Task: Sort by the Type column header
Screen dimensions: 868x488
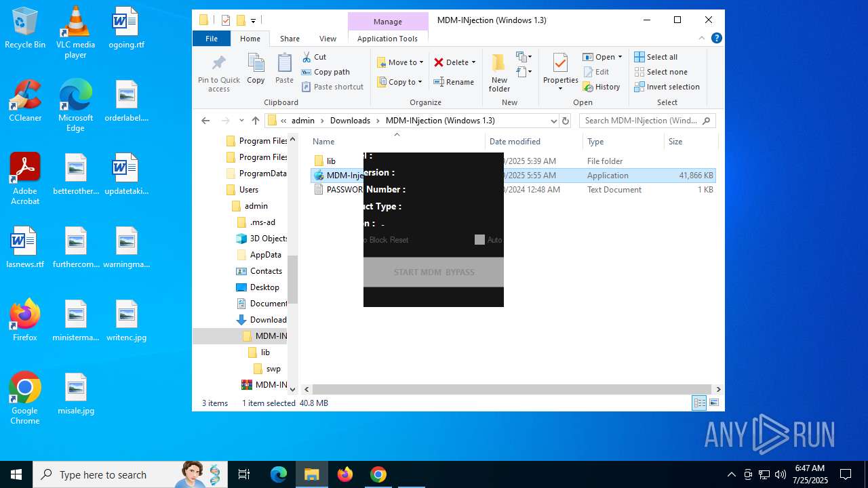Action: pos(623,142)
